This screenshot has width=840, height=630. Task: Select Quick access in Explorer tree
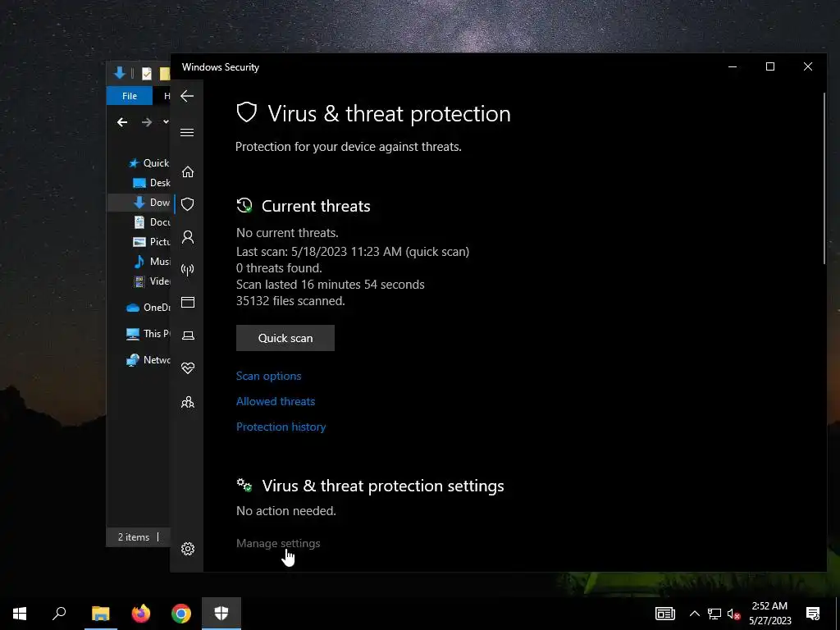149,163
